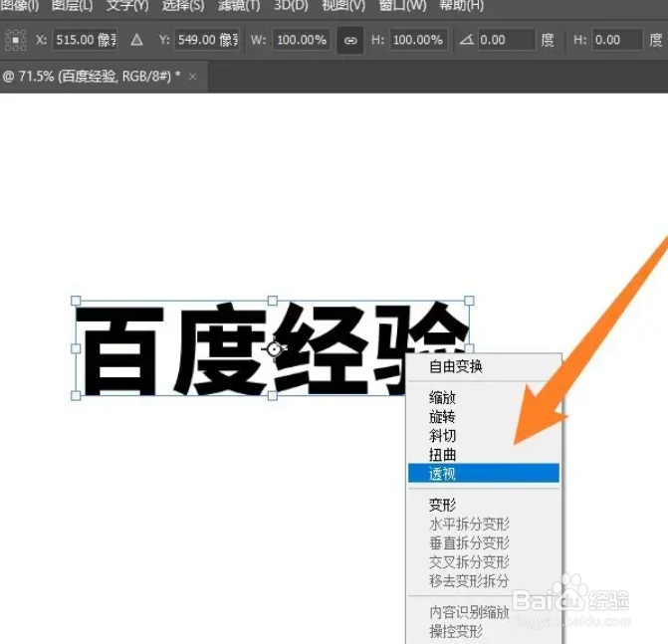Toggle relative positioning triangle icon

[x=136, y=40]
